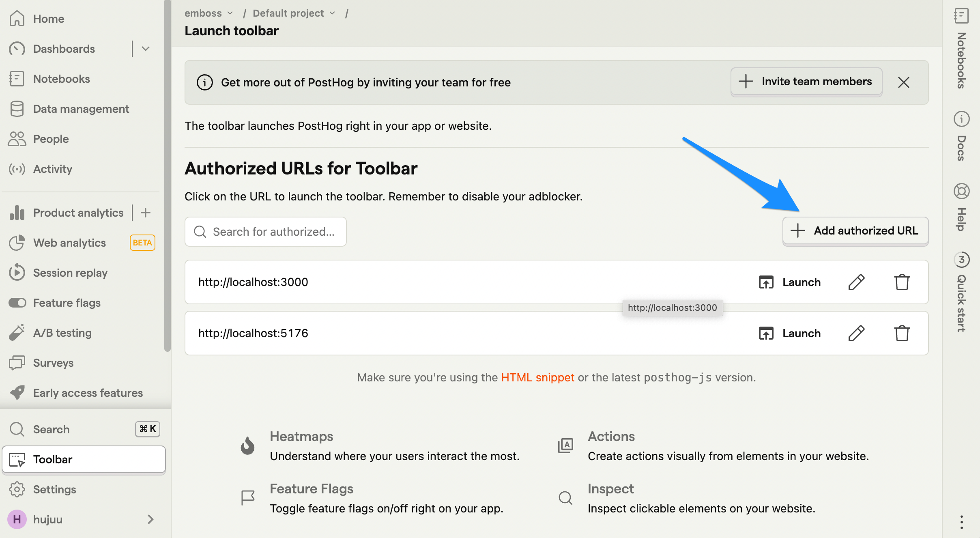The image size is (980, 538).
Task: Launch toolbar on localhost:3000
Action: click(x=789, y=282)
